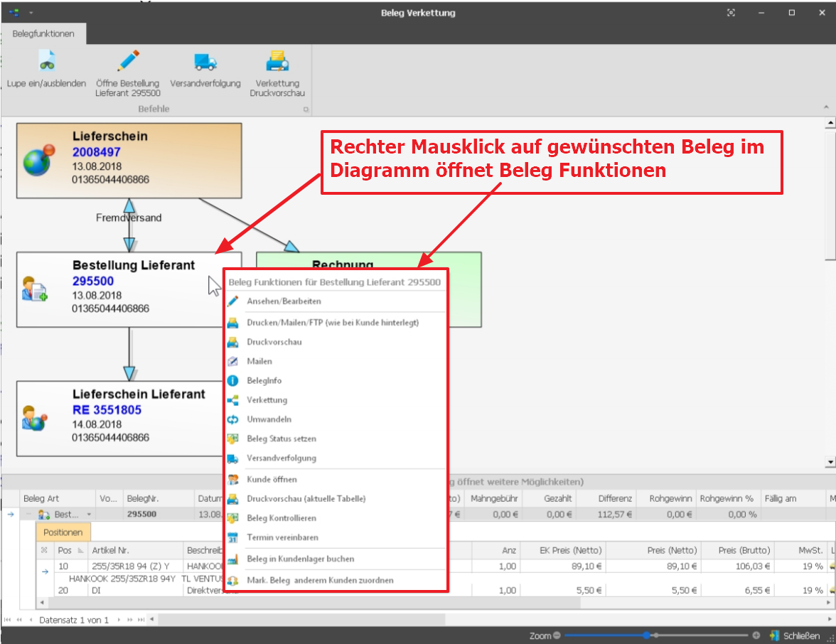This screenshot has height=644, width=836.
Task: Increase zoom with the plus button
Action: 756,635
